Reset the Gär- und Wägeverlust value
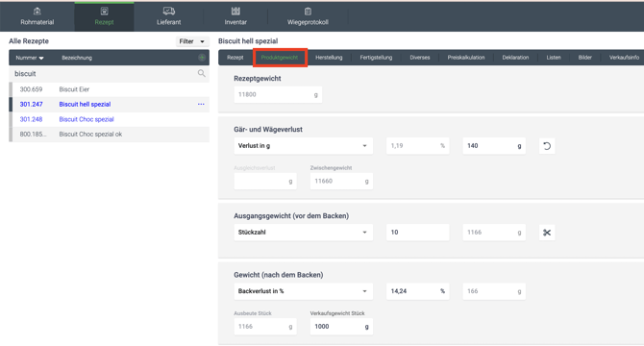Viewport: 644px width, 346px height. pos(547,146)
